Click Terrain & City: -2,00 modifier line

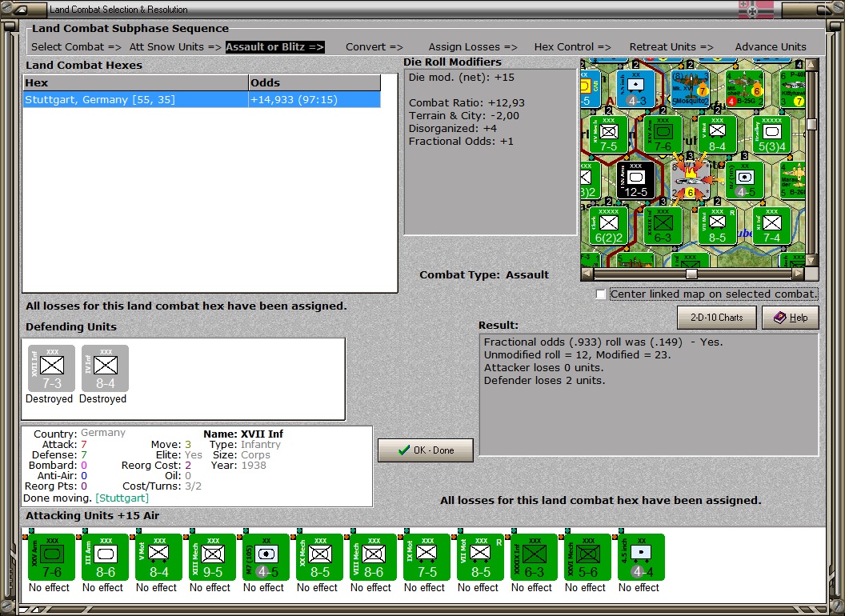click(x=464, y=115)
